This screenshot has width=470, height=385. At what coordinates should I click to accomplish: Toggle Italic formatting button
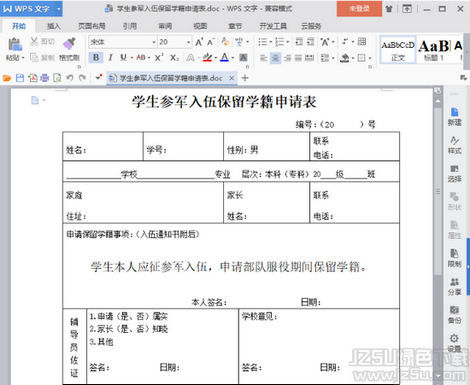[x=110, y=57]
